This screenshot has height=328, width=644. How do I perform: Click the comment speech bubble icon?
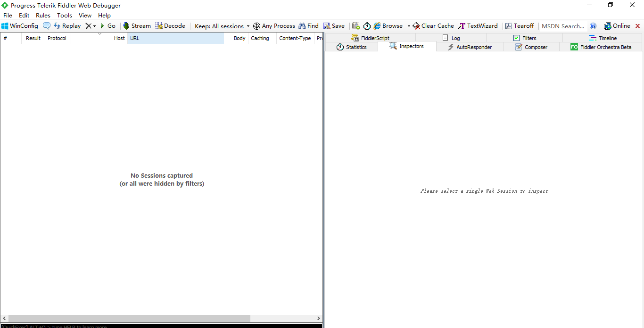coord(47,26)
